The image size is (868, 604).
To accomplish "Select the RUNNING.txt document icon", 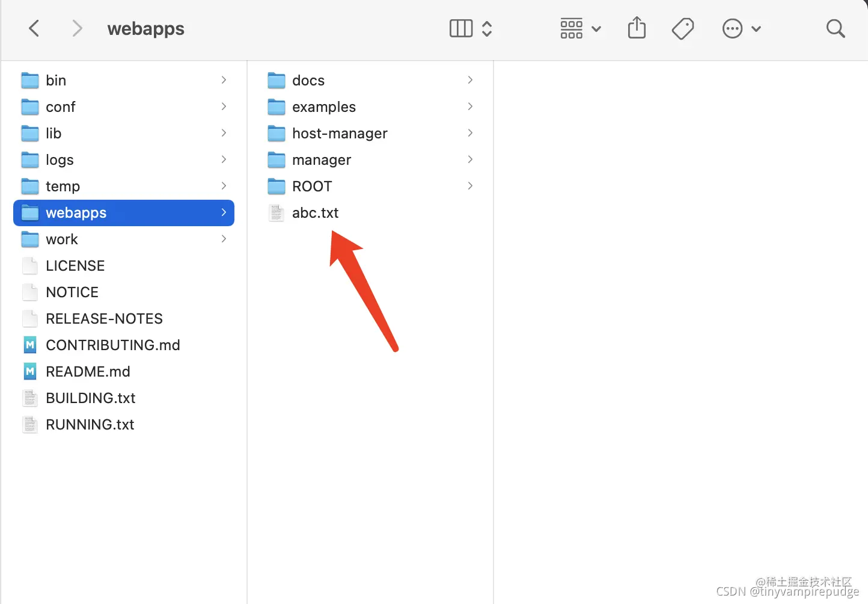I will click(x=30, y=424).
